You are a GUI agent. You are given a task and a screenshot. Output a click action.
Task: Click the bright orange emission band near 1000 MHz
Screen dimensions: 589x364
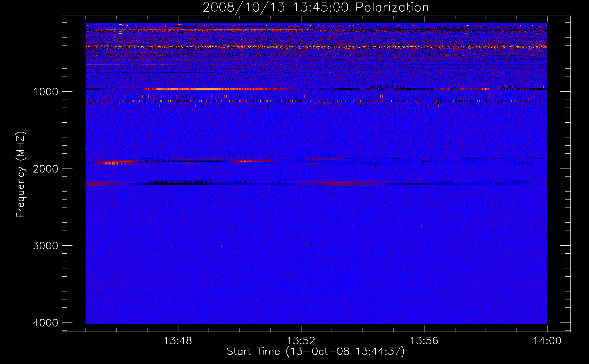coord(215,89)
